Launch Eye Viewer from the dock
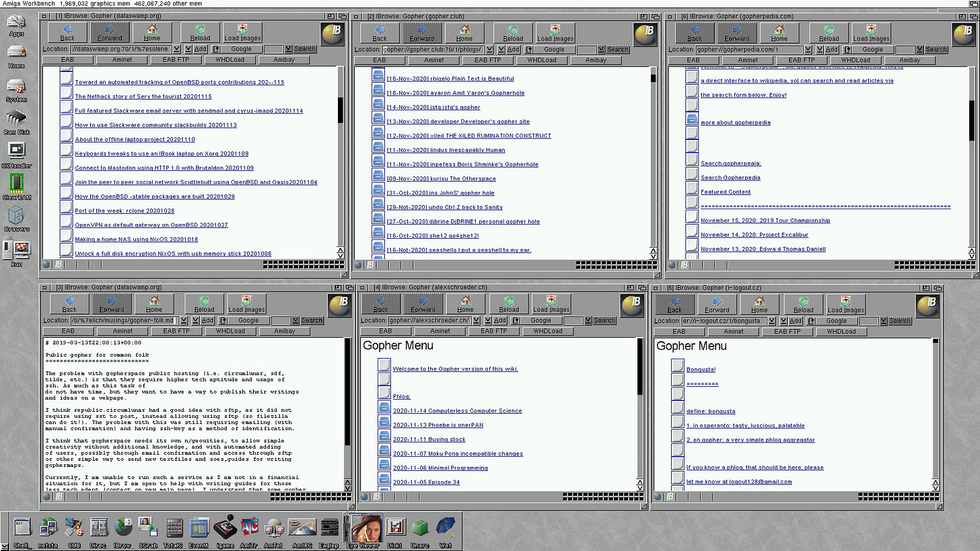Image resolution: width=980 pixels, height=551 pixels. (x=363, y=531)
